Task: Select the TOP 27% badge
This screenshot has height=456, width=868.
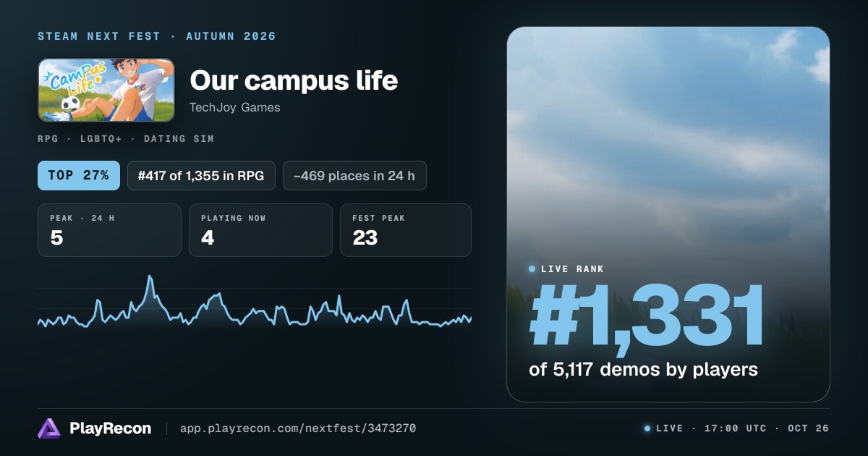Action: coord(79,175)
